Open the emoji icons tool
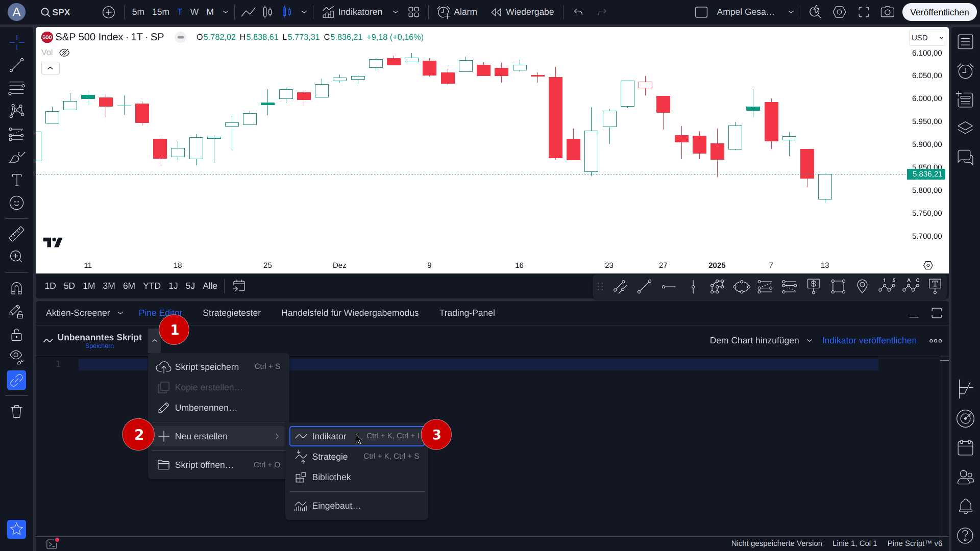The height and width of the screenshot is (551, 980). (16, 203)
